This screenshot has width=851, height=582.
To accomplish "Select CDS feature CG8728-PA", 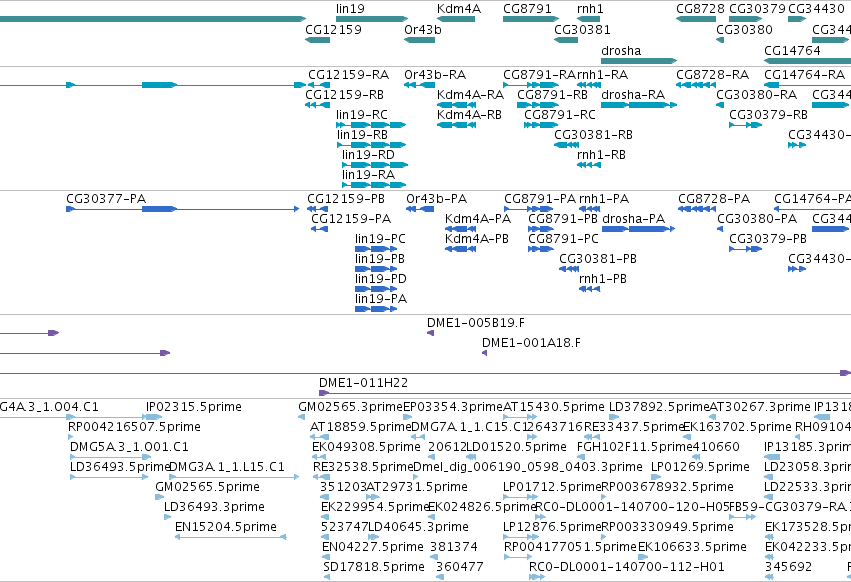I will pyautogui.click(x=697, y=209).
